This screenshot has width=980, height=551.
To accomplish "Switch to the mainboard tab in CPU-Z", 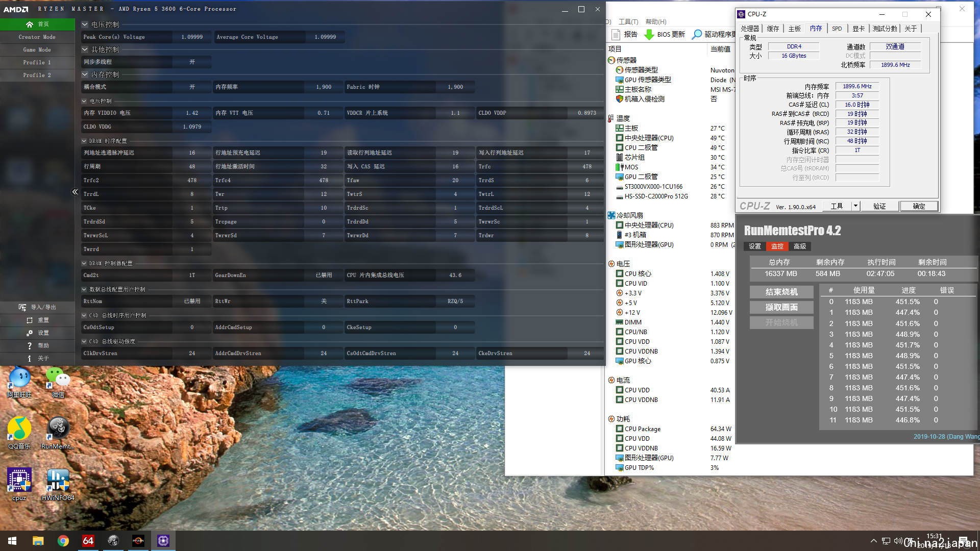I will [795, 29].
